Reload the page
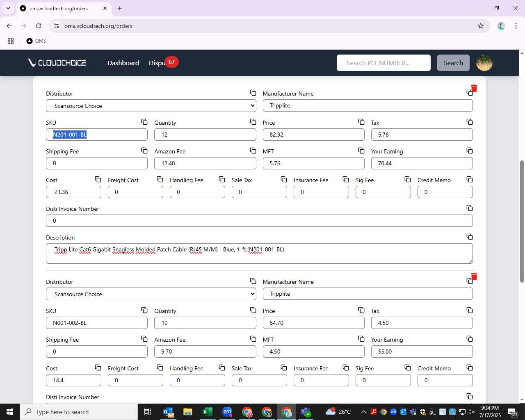The width and height of the screenshot is (525, 420). [x=39, y=26]
